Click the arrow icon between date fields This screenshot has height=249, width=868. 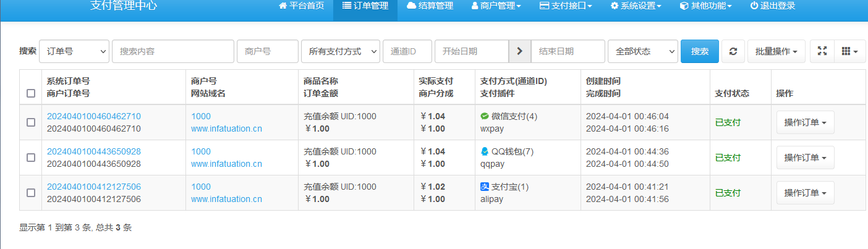519,51
